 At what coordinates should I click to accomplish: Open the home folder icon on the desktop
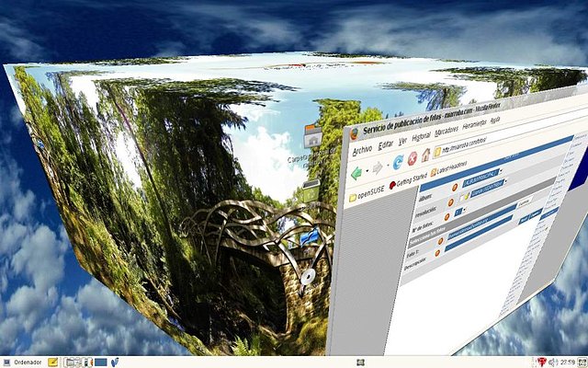tap(312, 137)
